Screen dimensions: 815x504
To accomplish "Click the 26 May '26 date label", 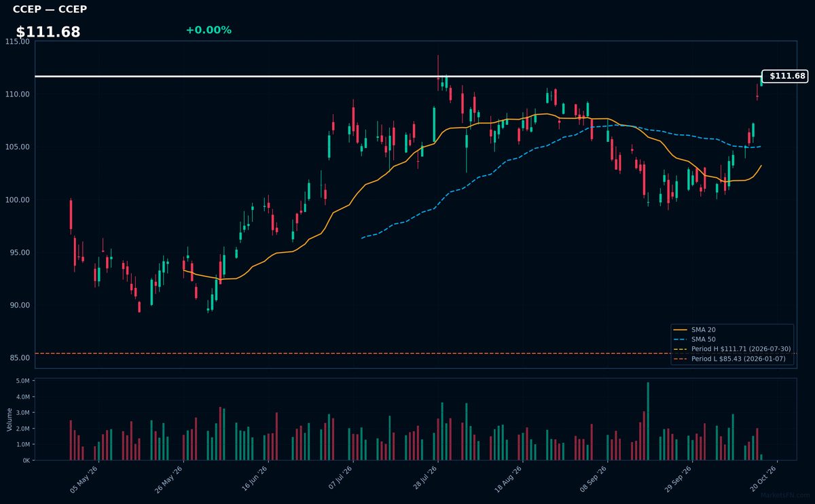I will click(169, 479).
